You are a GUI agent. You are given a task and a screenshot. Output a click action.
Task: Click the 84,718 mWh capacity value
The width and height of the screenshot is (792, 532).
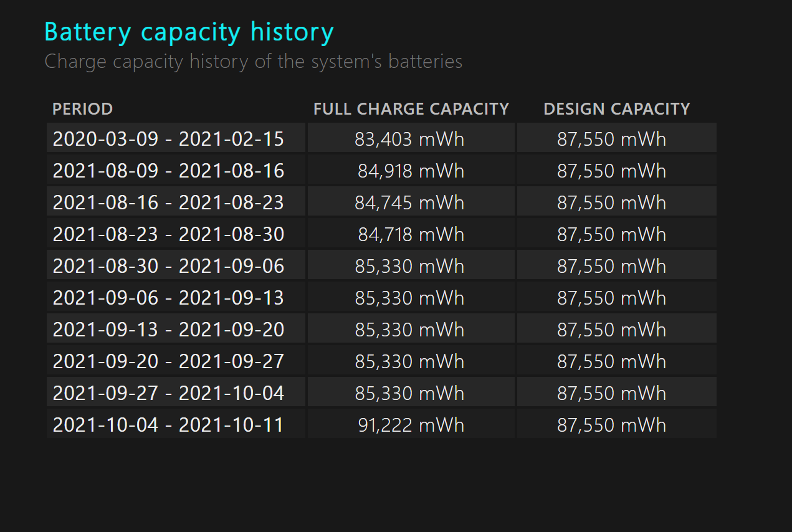[411, 234]
